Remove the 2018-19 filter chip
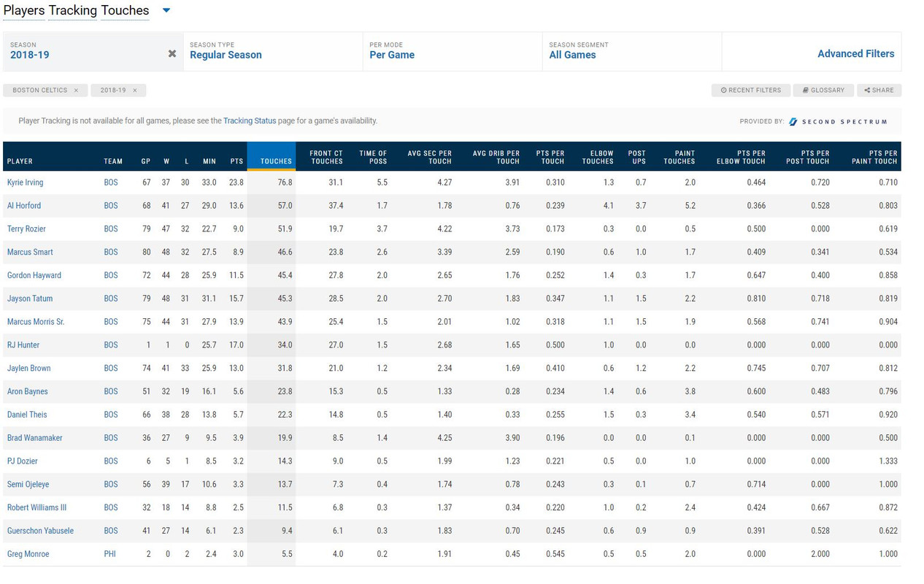 pyautogui.click(x=135, y=91)
